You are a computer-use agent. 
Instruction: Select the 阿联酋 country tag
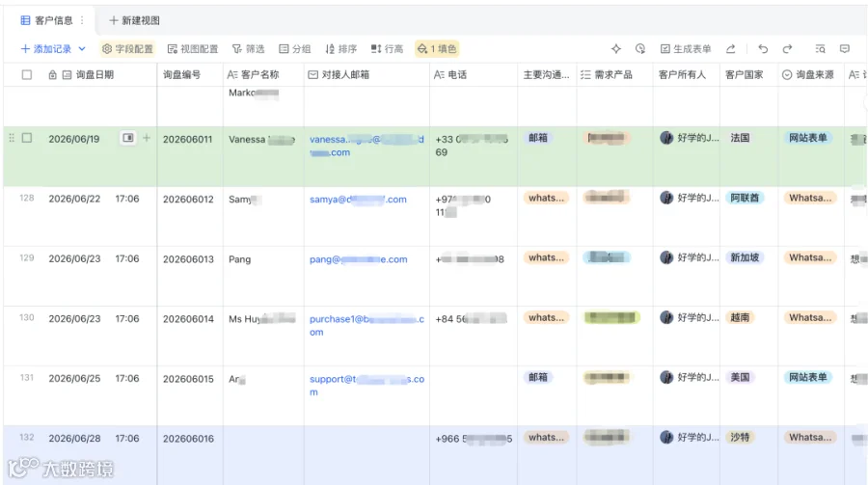click(745, 198)
